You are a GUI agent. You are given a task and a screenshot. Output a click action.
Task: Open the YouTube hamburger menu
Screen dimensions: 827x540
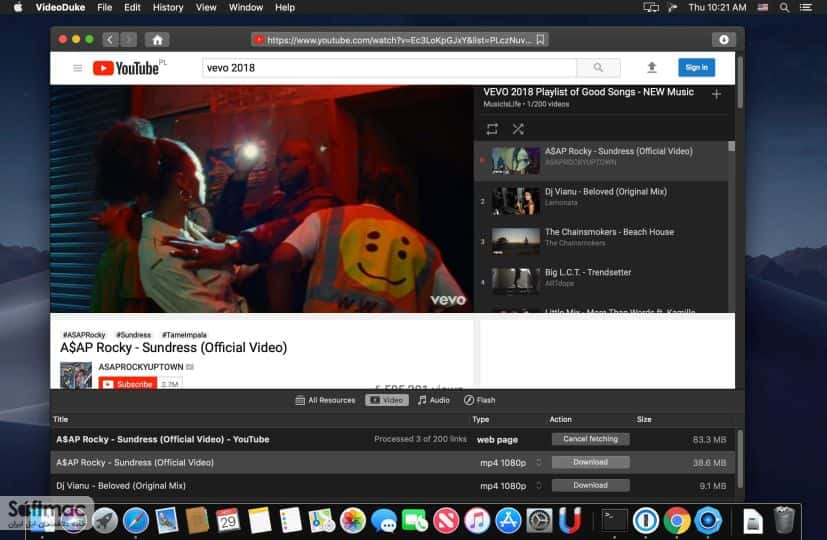78,68
